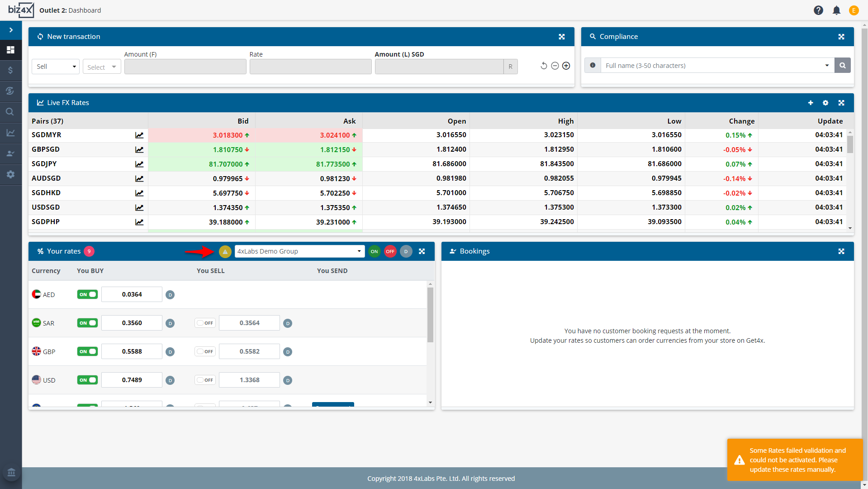Click the Amount (F) input field
The image size is (868, 489).
pyautogui.click(x=185, y=67)
